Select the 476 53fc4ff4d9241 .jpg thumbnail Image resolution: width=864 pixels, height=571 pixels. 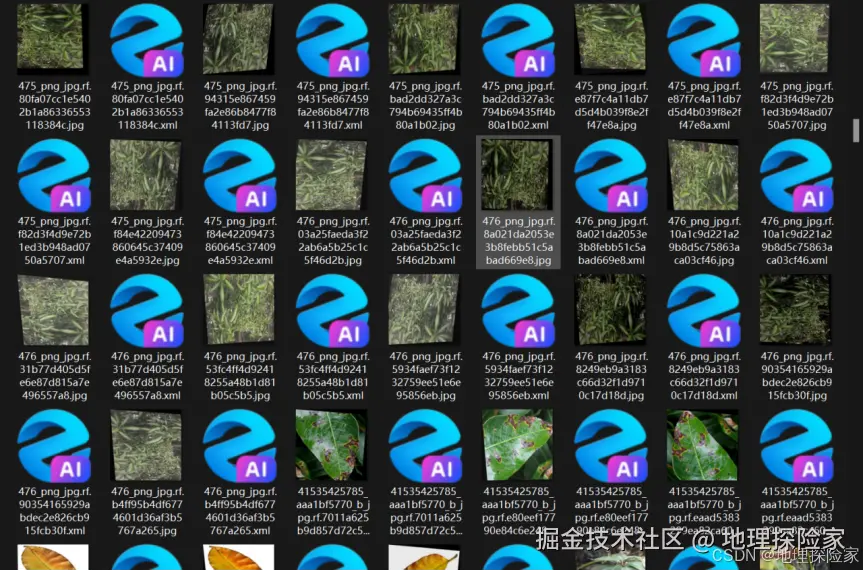pyautogui.click(x=239, y=310)
